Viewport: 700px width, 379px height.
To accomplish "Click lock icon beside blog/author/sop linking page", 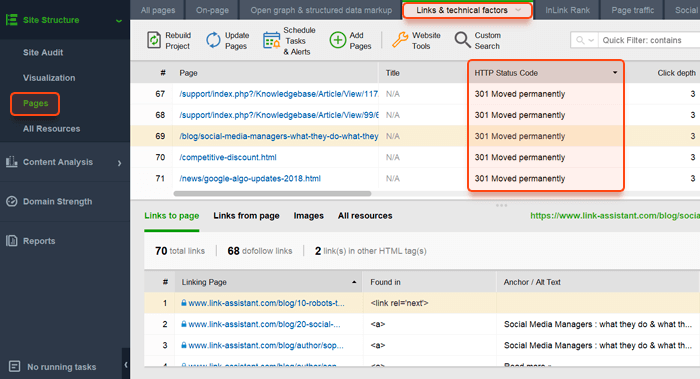I will [183, 345].
